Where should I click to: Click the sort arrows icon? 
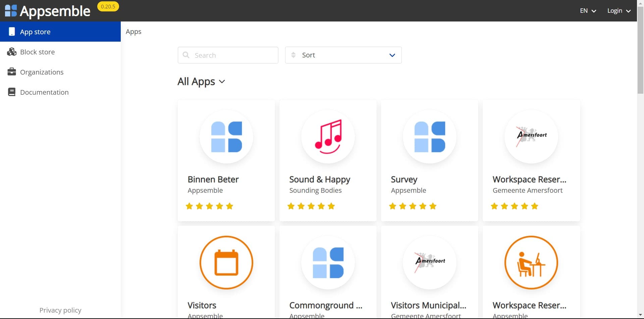point(293,55)
